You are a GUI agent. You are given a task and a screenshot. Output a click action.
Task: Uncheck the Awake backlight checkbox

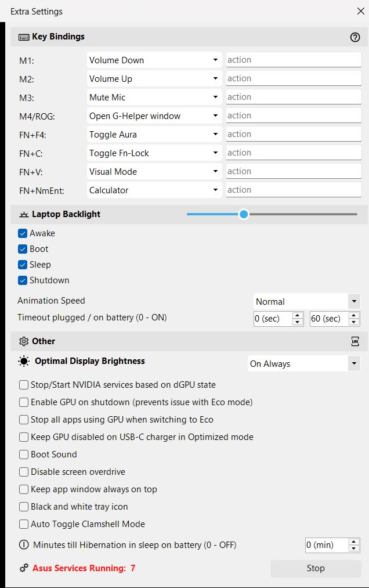23,233
